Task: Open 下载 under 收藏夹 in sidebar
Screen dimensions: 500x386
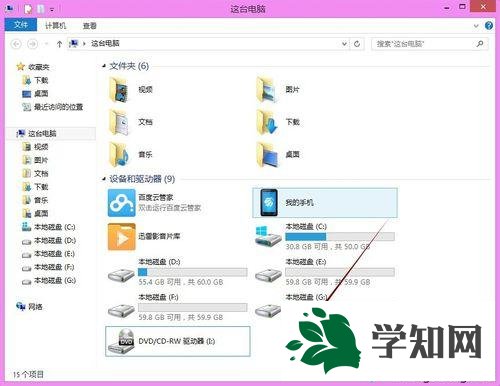Action: (41, 80)
